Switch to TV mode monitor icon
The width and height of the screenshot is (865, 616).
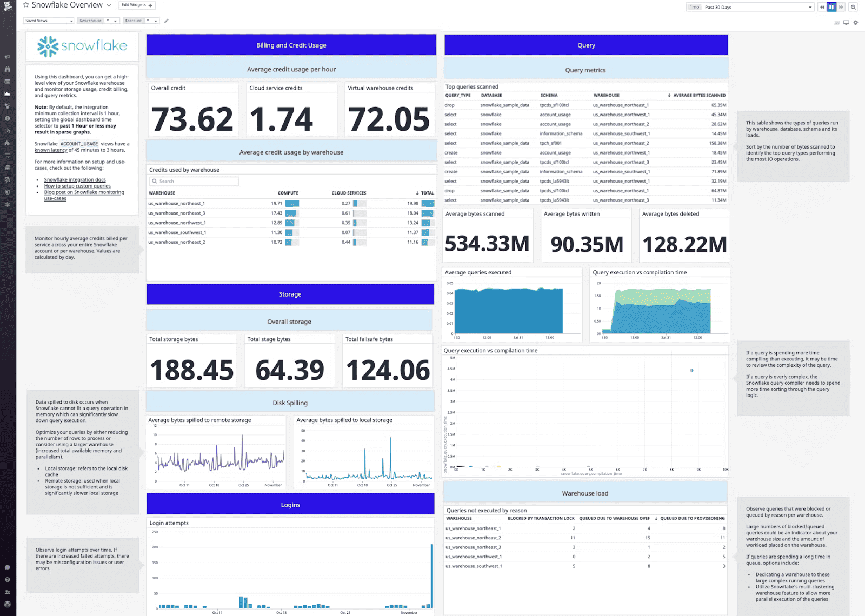point(846,23)
